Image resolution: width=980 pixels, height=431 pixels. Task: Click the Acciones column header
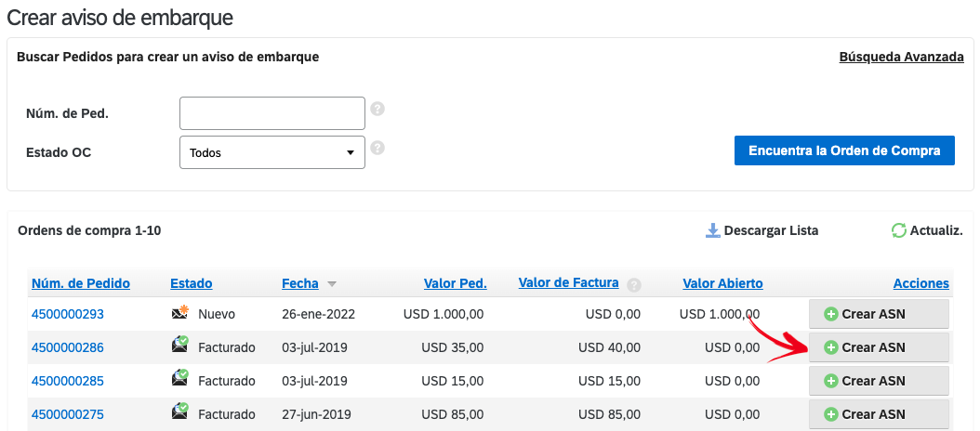pos(921,283)
